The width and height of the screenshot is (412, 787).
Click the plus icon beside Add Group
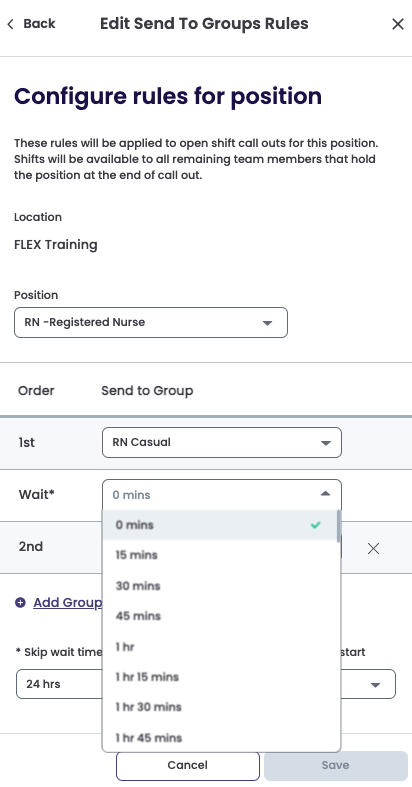click(20, 602)
